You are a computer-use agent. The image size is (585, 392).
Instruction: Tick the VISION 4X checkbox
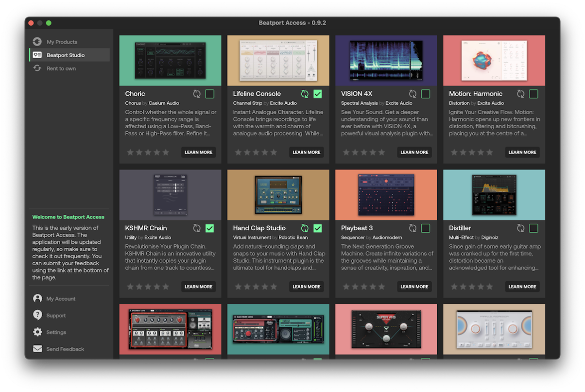coord(426,94)
